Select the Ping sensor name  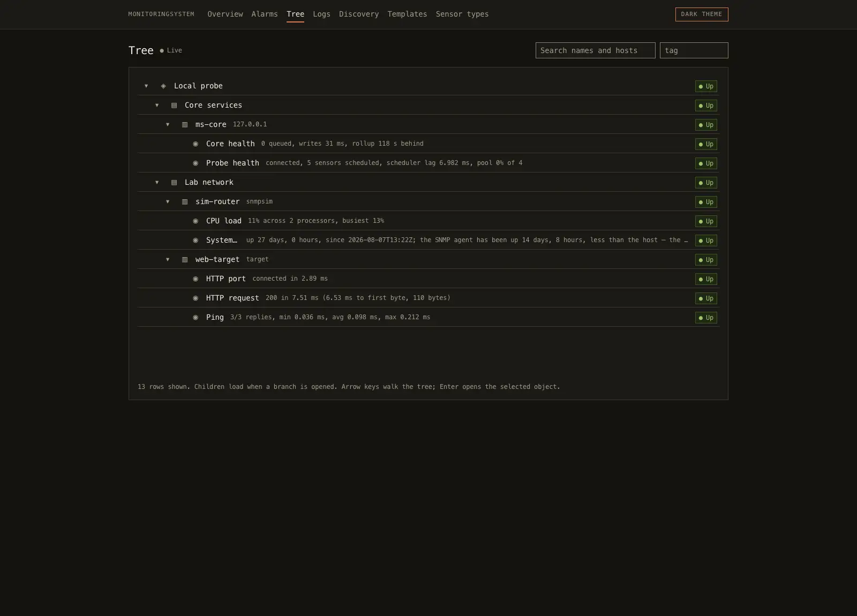click(215, 318)
